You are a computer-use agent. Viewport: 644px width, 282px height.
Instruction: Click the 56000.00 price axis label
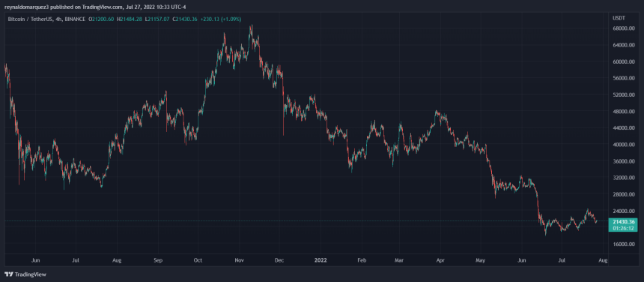pyautogui.click(x=624, y=78)
